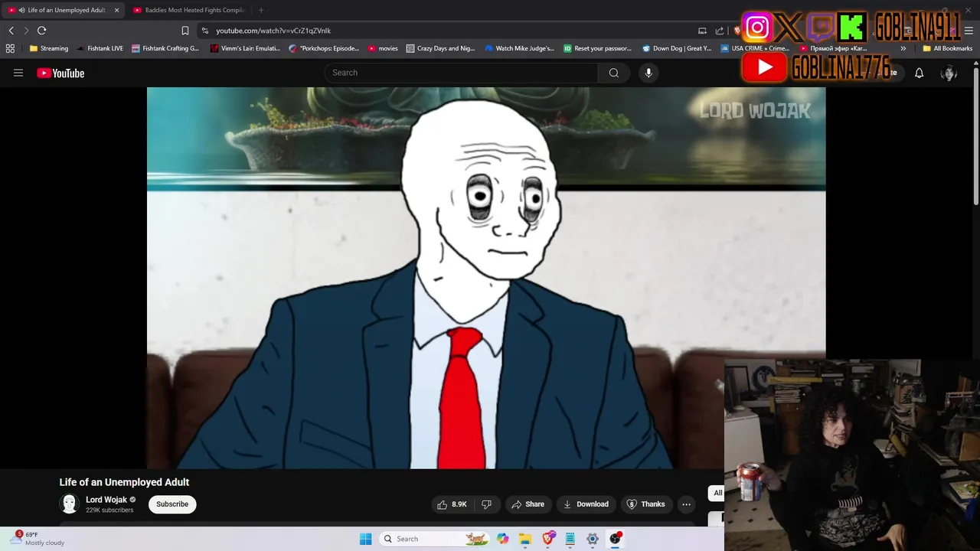Open the movies bookmark
980x551 pixels.
[383, 48]
